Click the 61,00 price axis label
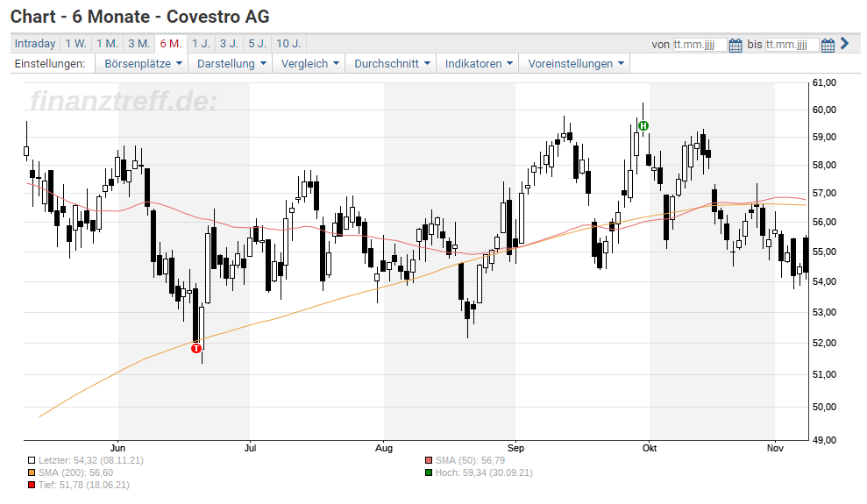Screen dimensions: 867x504 pos(824,83)
